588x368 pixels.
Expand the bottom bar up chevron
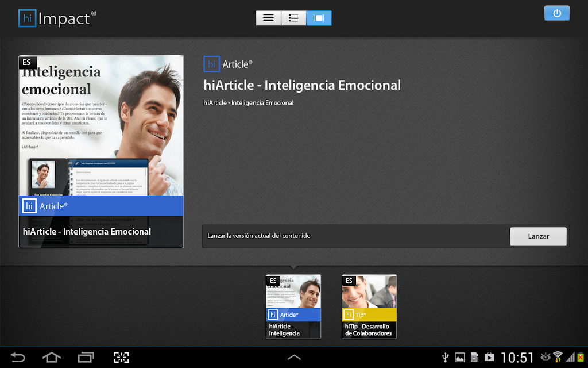(x=294, y=357)
